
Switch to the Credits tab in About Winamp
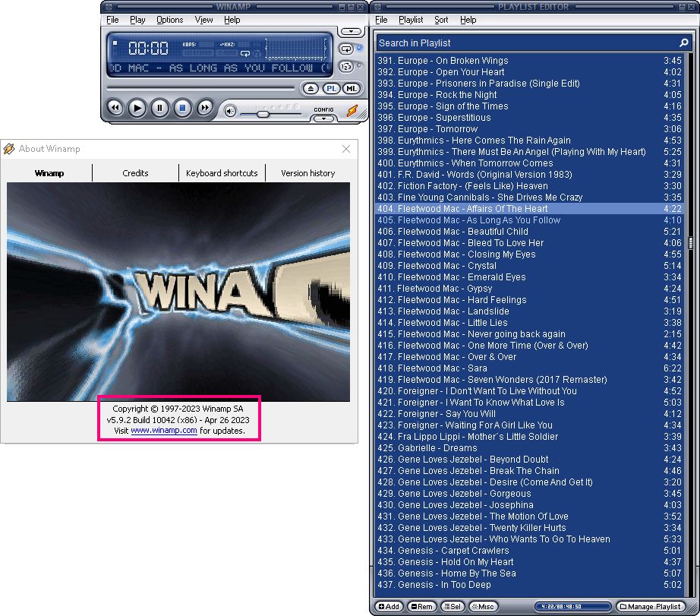[135, 173]
